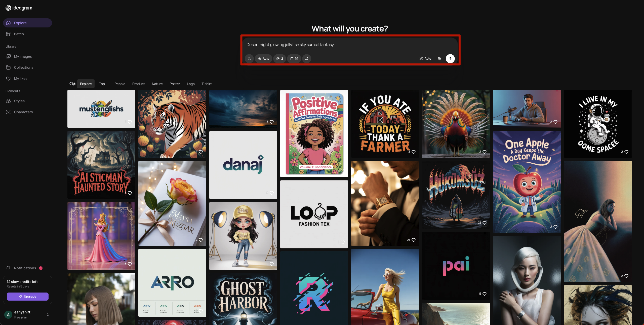This screenshot has height=325, width=644.
Task: Switch to the Poster tab
Action: 175,84
